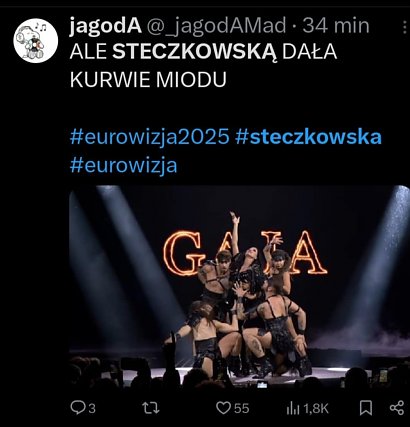Select the fiery GAJA sign in the photo
410x427 pixels.
coord(245,253)
